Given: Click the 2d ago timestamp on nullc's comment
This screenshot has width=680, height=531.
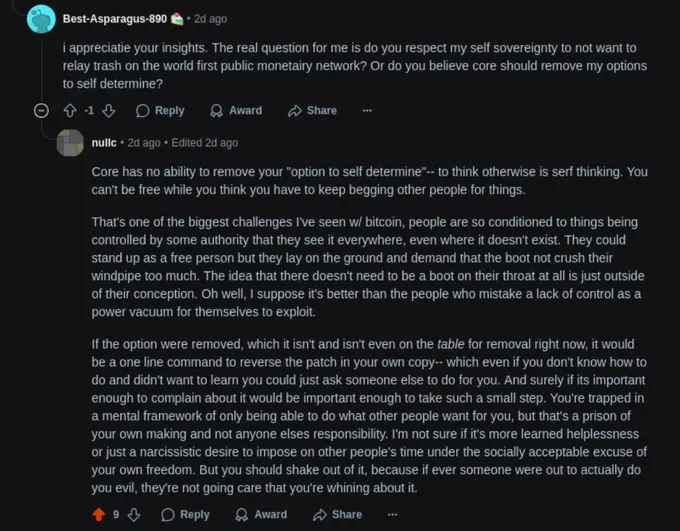Looking at the screenshot, I should point(144,143).
